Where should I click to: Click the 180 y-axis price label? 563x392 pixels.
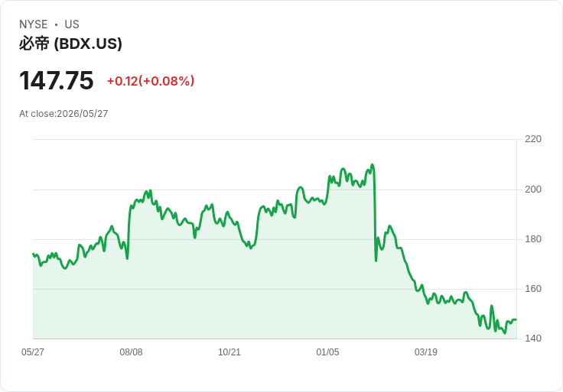tap(533, 239)
